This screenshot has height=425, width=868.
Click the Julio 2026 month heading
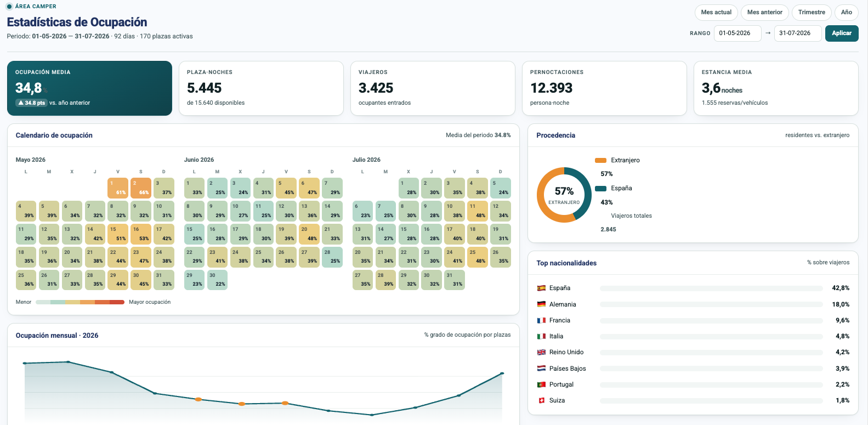click(x=366, y=160)
